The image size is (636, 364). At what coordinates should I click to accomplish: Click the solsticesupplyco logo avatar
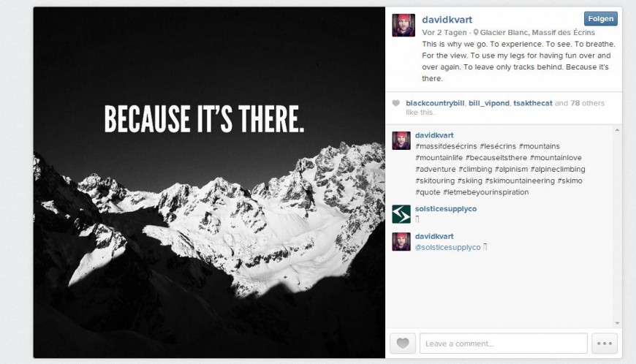tap(401, 214)
